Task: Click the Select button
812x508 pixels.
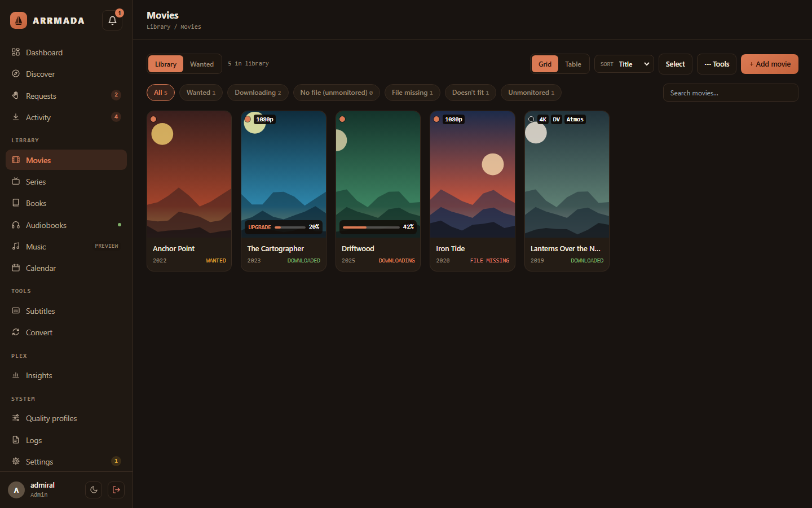Action: click(x=675, y=64)
